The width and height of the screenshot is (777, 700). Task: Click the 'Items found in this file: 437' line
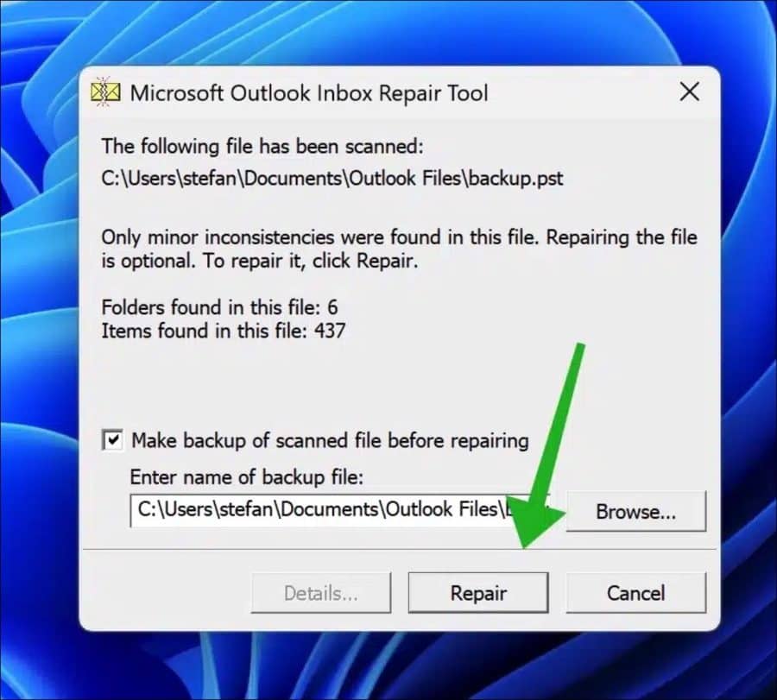(x=224, y=331)
